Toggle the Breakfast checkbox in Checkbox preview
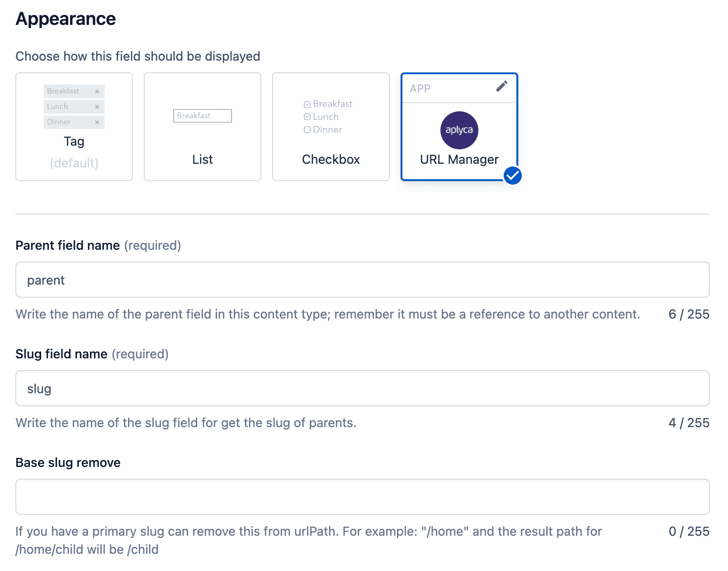This screenshot has width=728, height=571. coord(307,105)
